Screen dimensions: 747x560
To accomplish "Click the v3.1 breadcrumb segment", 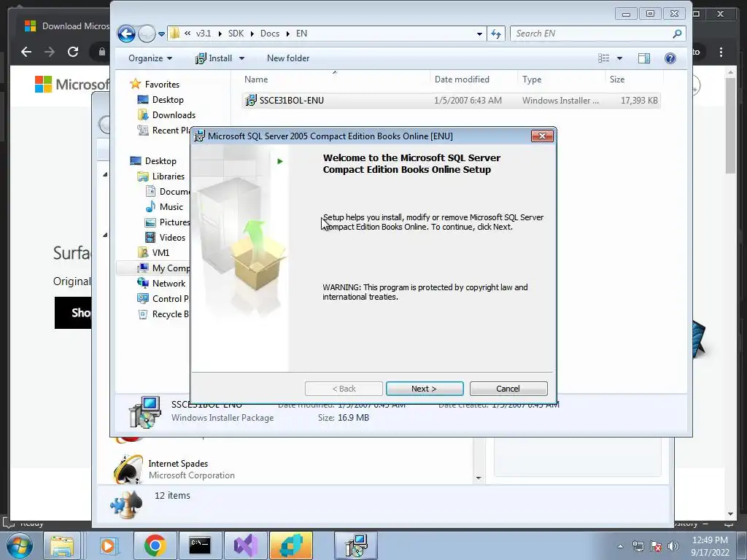I will point(204,34).
